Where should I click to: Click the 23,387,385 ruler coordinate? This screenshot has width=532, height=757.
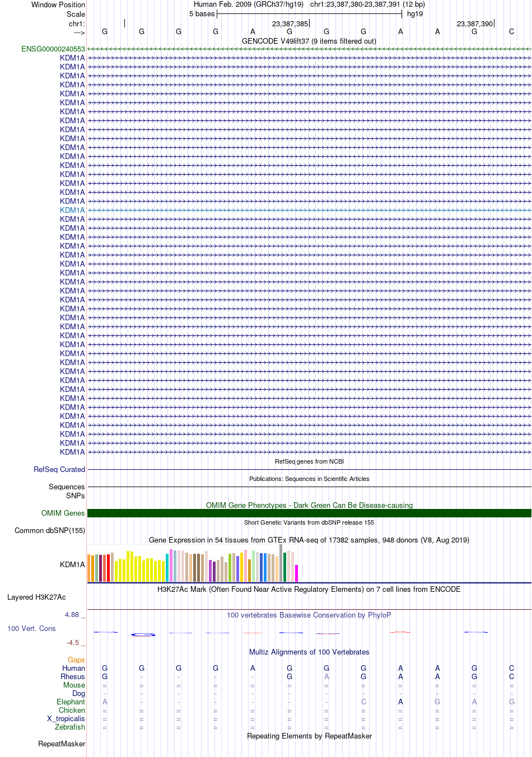tap(290, 24)
